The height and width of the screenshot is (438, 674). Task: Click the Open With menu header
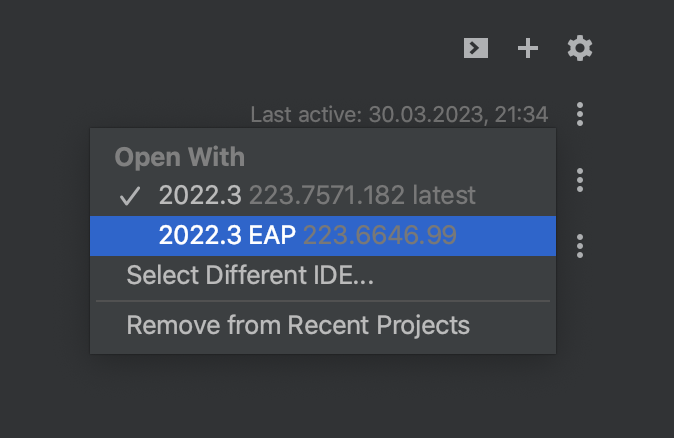180,157
